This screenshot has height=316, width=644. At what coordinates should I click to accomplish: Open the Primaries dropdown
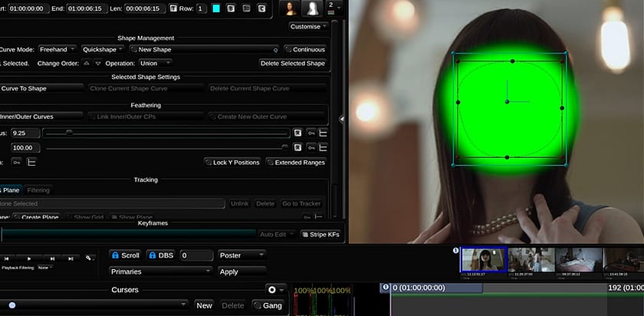161,272
